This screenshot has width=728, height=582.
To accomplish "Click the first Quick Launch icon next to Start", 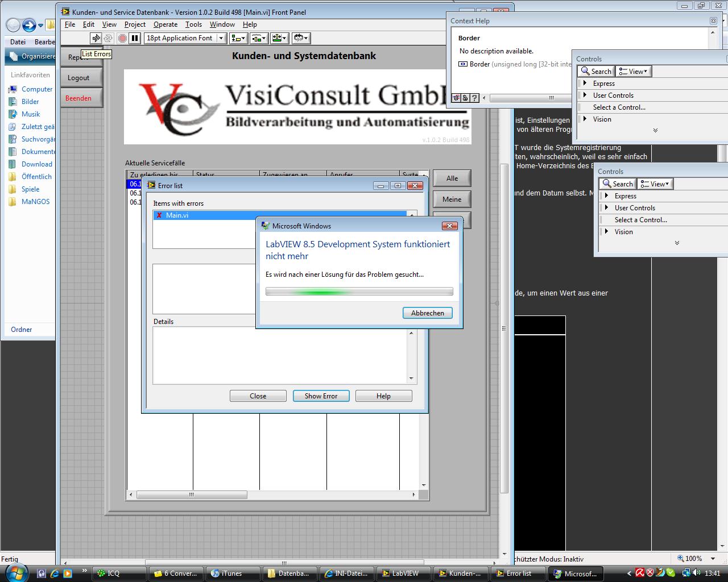I will [42, 573].
